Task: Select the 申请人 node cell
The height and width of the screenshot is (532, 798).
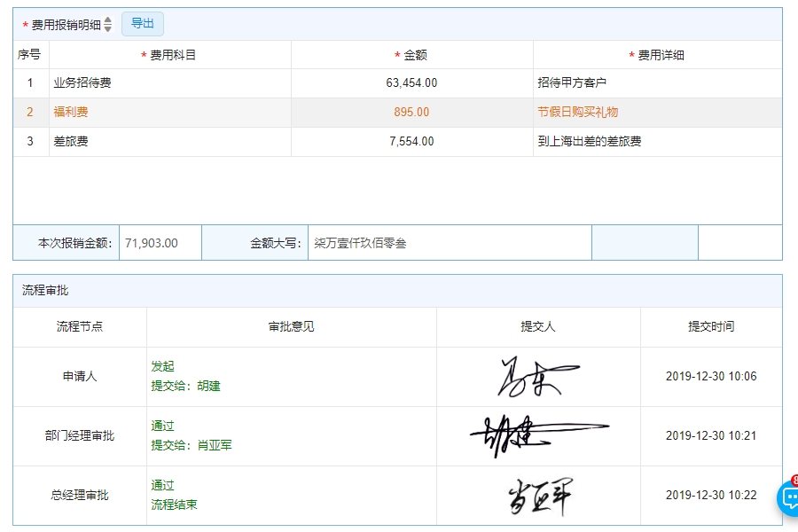Action: 80,377
